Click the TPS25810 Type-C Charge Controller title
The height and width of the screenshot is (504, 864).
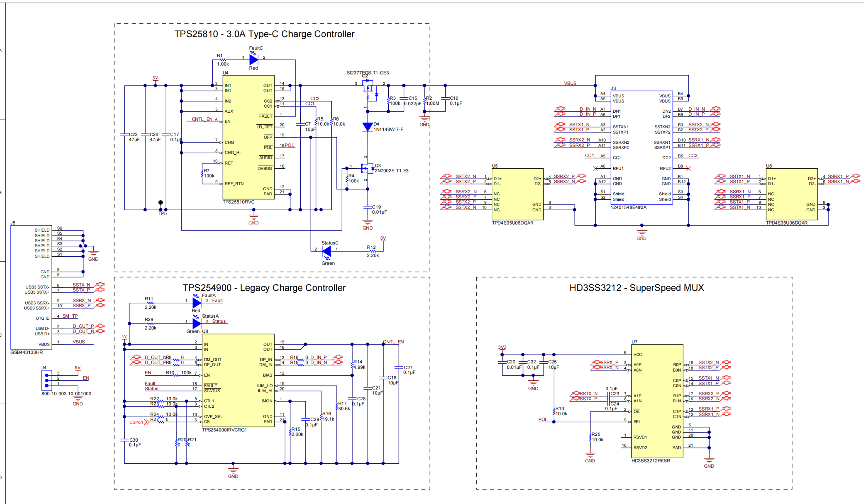click(x=264, y=34)
